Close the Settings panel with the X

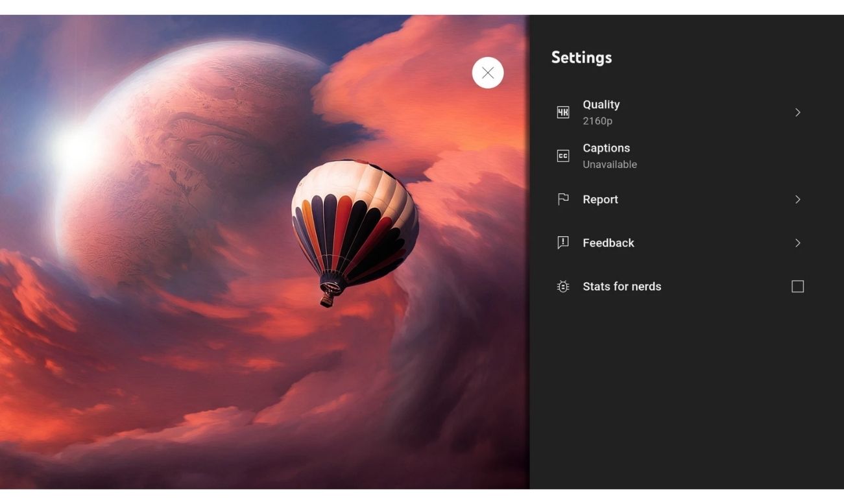tap(488, 73)
